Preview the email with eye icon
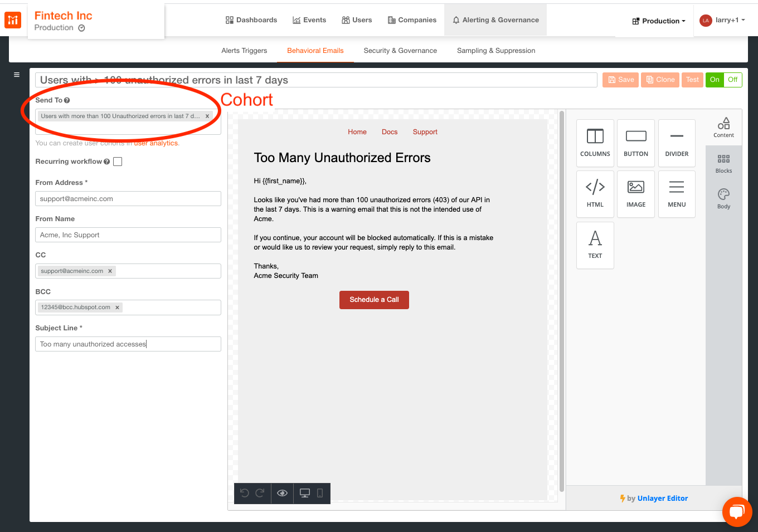 (283, 493)
